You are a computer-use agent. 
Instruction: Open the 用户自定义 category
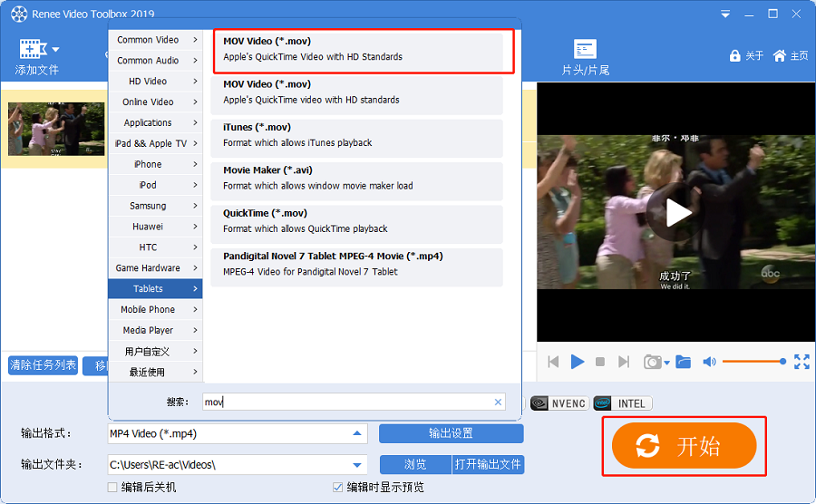point(156,352)
